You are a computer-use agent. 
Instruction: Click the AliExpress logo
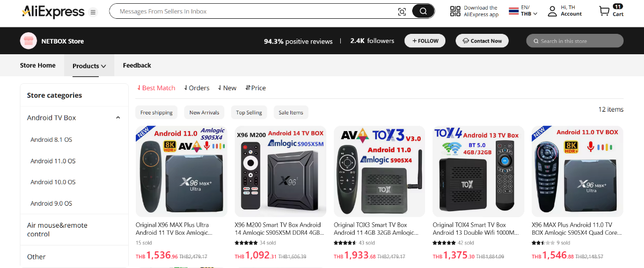point(53,12)
